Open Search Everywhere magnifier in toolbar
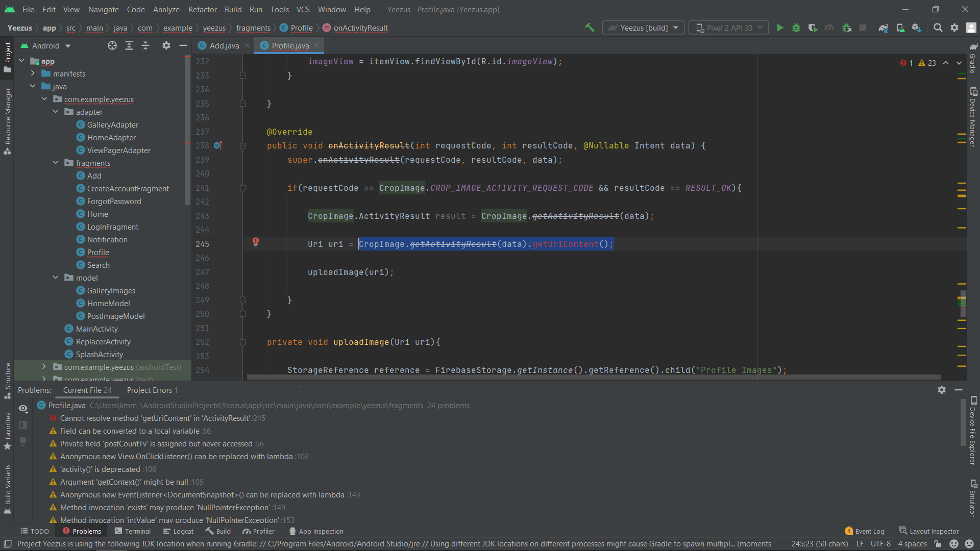This screenshot has height=551, width=980. tap(938, 28)
